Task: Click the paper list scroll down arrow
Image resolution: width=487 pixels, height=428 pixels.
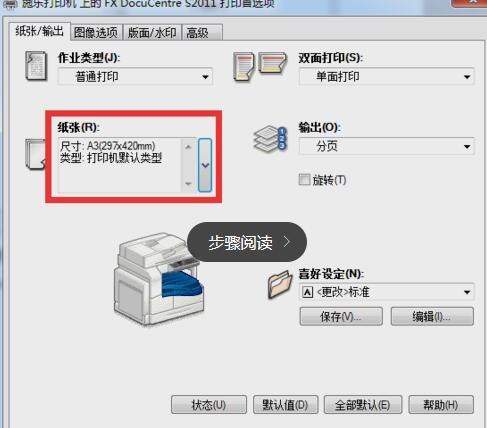Action: (188, 183)
